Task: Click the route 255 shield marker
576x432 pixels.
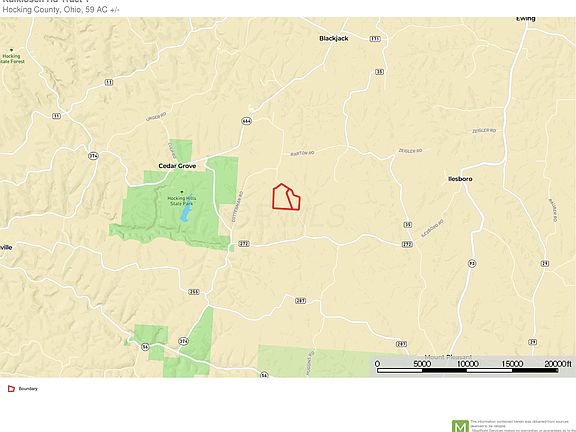Action: point(194,292)
